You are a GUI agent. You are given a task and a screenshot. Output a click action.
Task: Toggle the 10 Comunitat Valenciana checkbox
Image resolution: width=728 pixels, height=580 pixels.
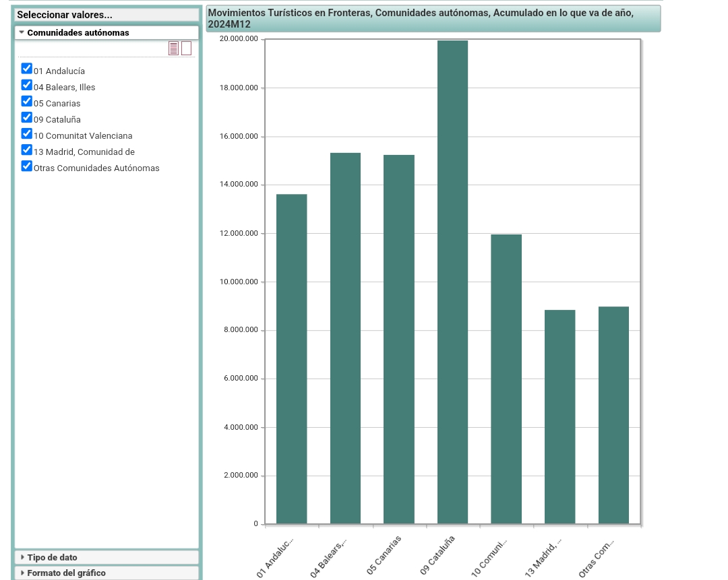[x=27, y=133]
